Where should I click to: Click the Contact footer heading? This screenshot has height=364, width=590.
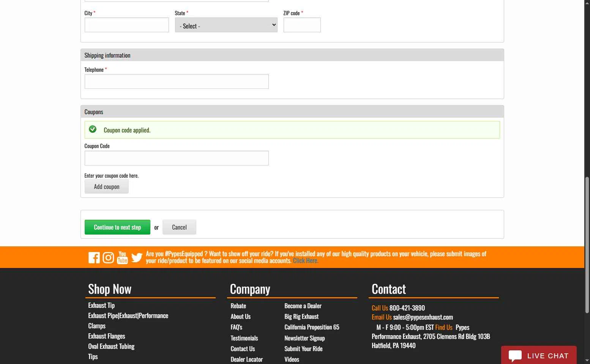click(389, 289)
